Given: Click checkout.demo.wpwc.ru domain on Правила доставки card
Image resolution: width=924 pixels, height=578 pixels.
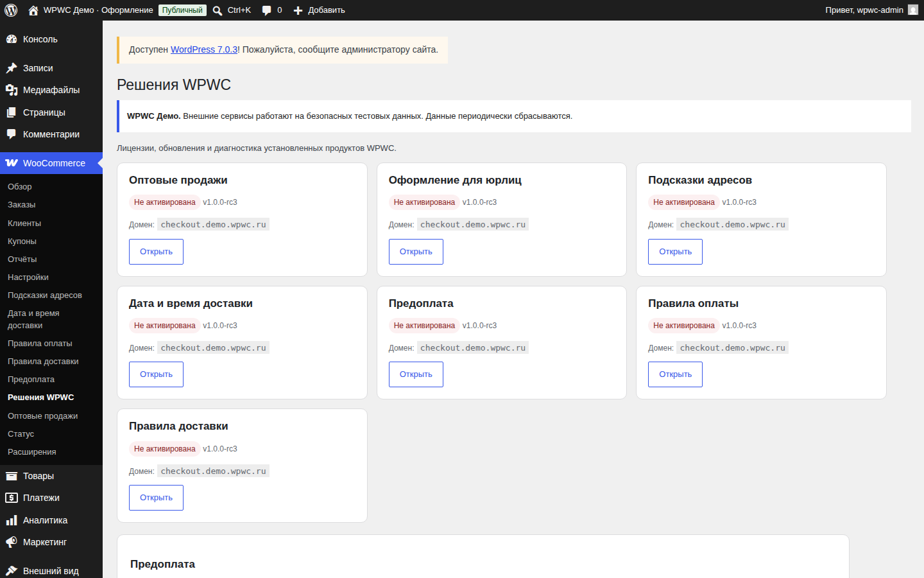Looking at the screenshot, I should [214, 471].
